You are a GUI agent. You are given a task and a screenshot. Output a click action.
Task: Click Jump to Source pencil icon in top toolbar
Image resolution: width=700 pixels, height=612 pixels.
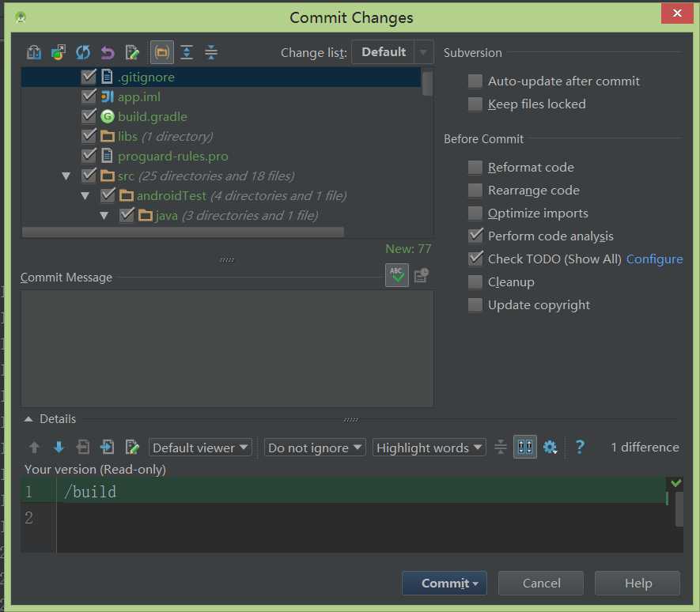click(x=132, y=52)
